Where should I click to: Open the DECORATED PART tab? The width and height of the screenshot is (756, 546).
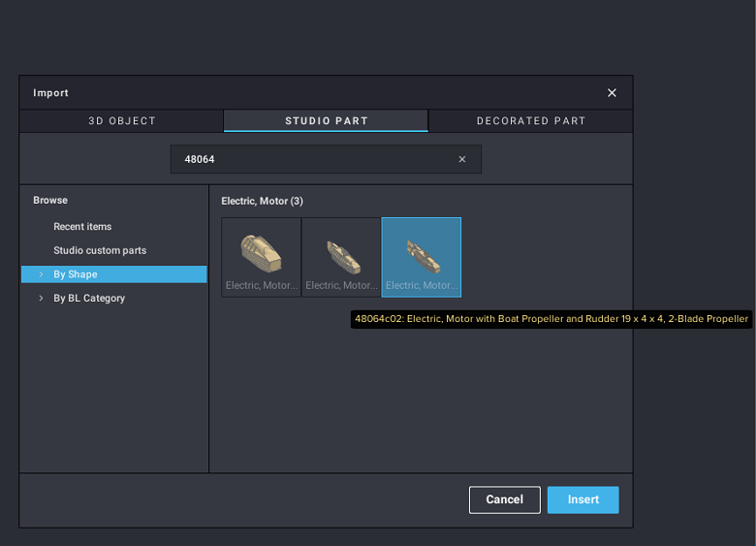pyautogui.click(x=531, y=120)
